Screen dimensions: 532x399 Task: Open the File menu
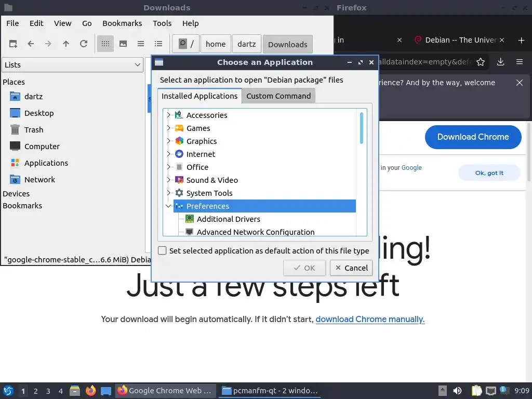[x=12, y=23]
